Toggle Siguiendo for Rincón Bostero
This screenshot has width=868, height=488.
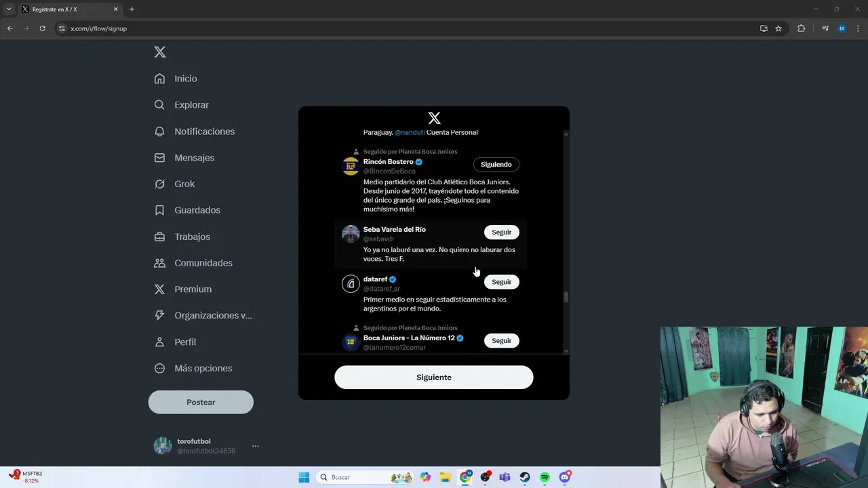[496, 165]
